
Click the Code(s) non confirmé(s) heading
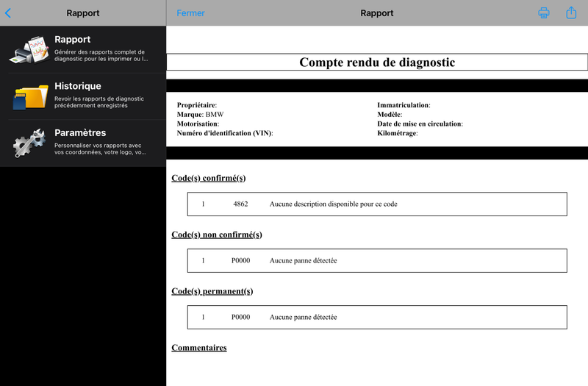click(217, 235)
